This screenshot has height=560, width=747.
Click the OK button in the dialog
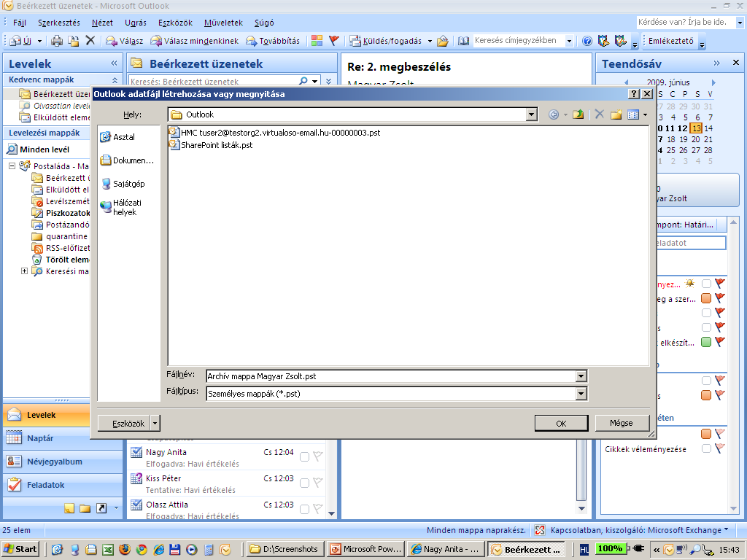(561, 424)
